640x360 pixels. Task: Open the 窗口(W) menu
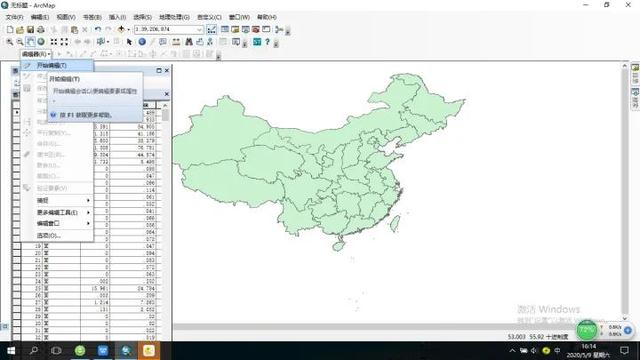(239, 17)
